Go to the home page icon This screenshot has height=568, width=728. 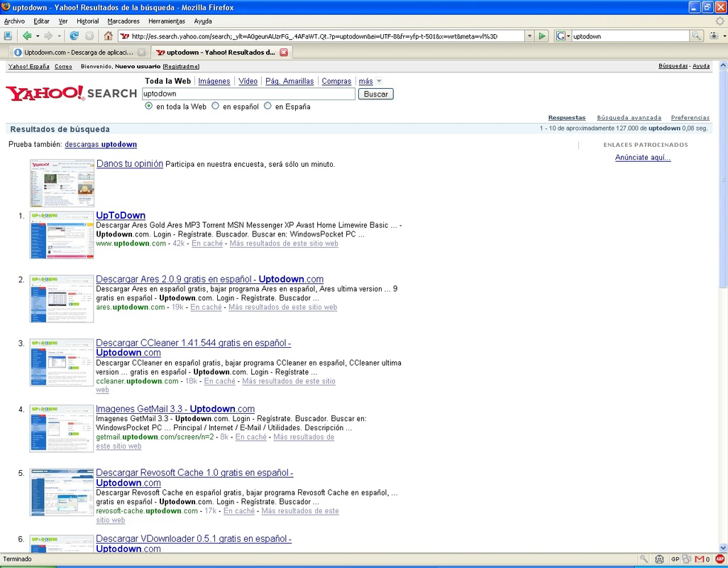108,35
